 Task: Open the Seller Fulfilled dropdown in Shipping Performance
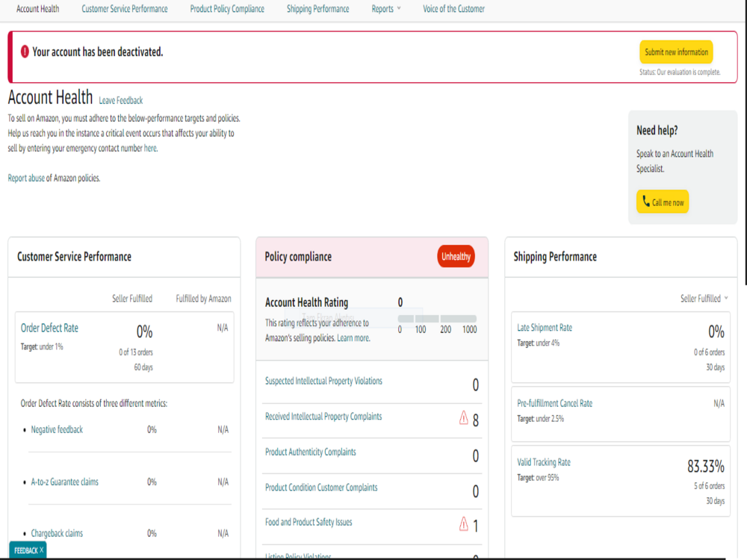[704, 299]
